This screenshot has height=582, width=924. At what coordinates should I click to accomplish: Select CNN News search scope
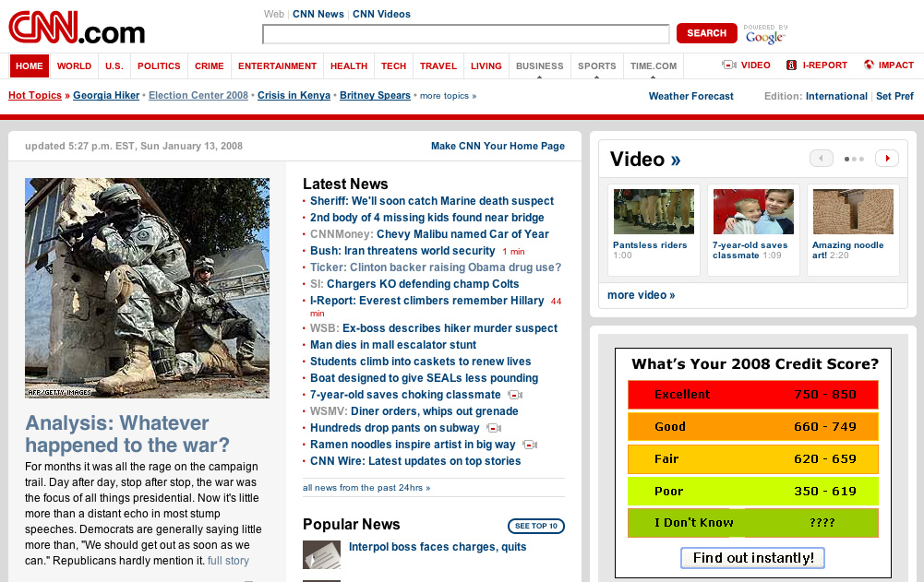318,14
